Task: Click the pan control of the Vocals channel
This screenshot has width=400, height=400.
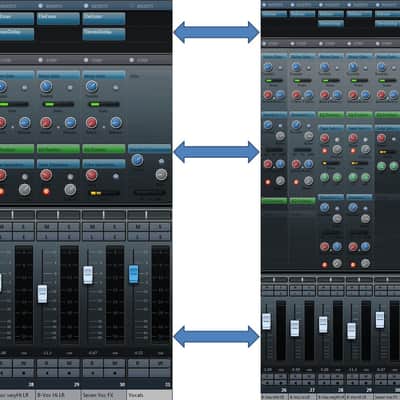Action: pos(149,214)
